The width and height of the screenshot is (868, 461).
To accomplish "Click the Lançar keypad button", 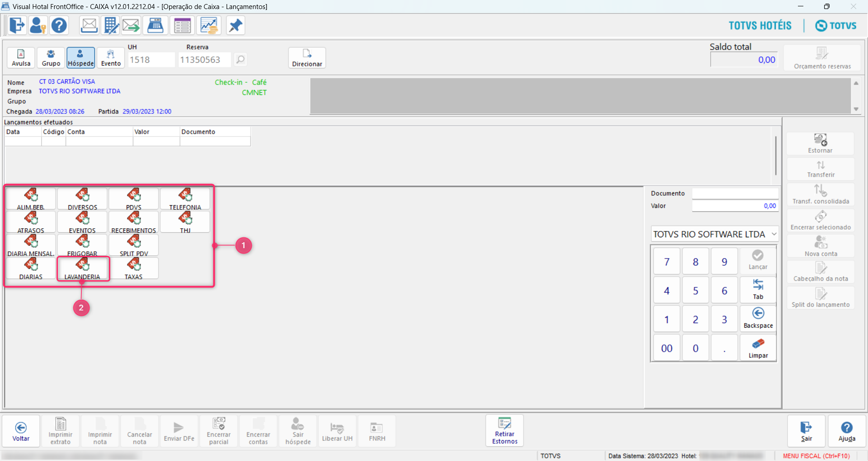I will 758,261.
